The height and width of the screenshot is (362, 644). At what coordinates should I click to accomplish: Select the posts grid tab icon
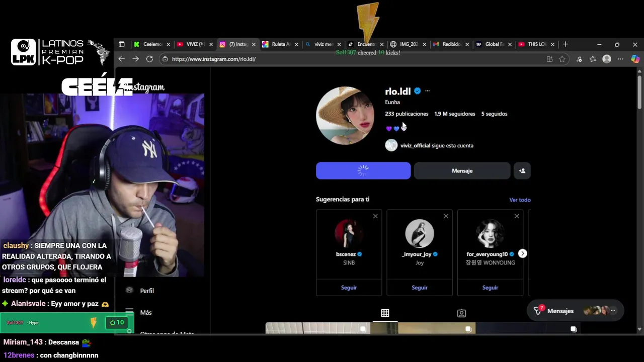(x=385, y=313)
